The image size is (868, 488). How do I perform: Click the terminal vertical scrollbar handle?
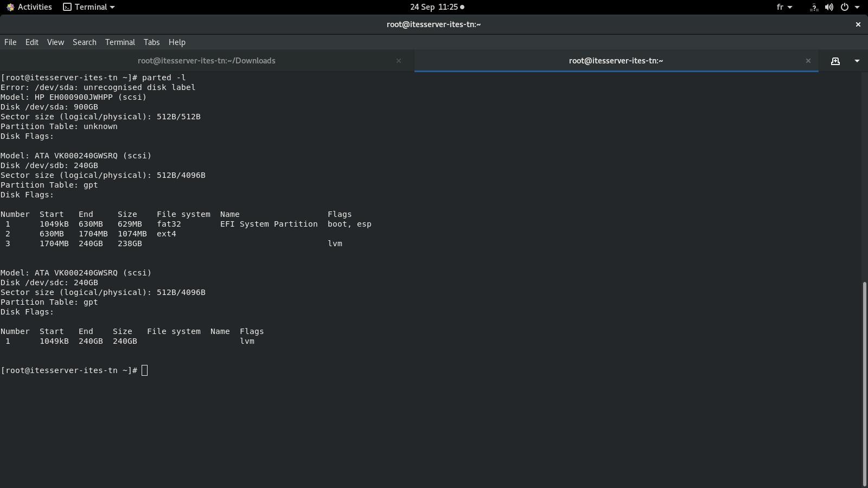(x=864, y=384)
